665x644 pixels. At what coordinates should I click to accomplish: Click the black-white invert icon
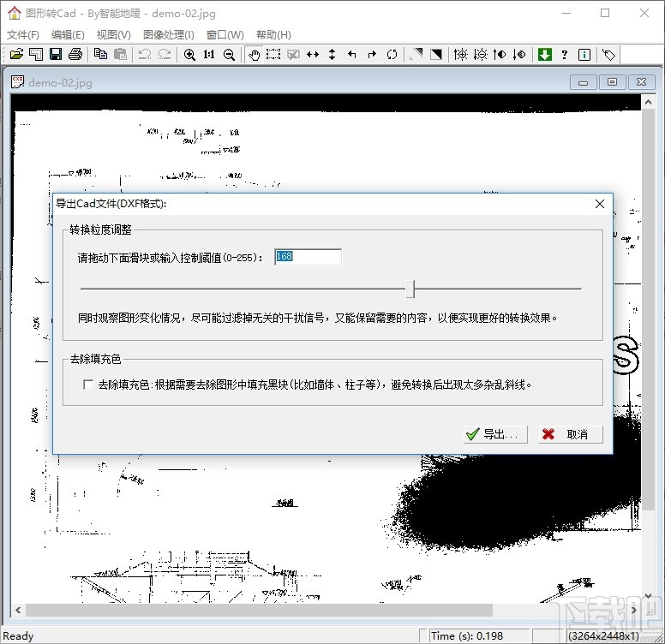pos(436,54)
